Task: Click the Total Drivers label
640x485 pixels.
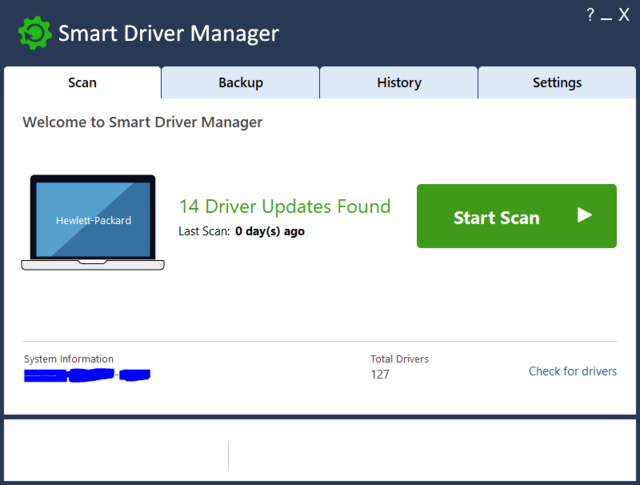Action: pyautogui.click(x=400, y=359)
